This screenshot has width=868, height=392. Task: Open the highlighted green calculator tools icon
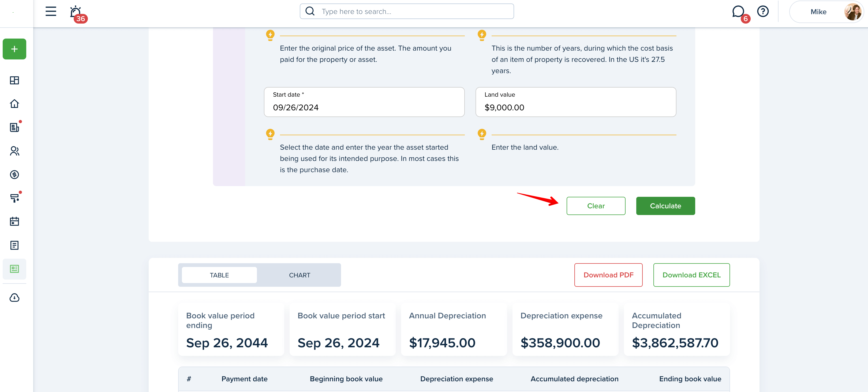(x=14, y=269)
